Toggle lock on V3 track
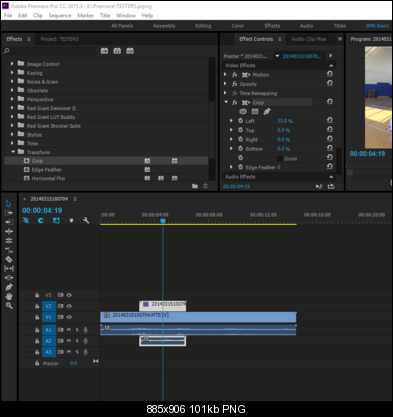 [37, 295]
